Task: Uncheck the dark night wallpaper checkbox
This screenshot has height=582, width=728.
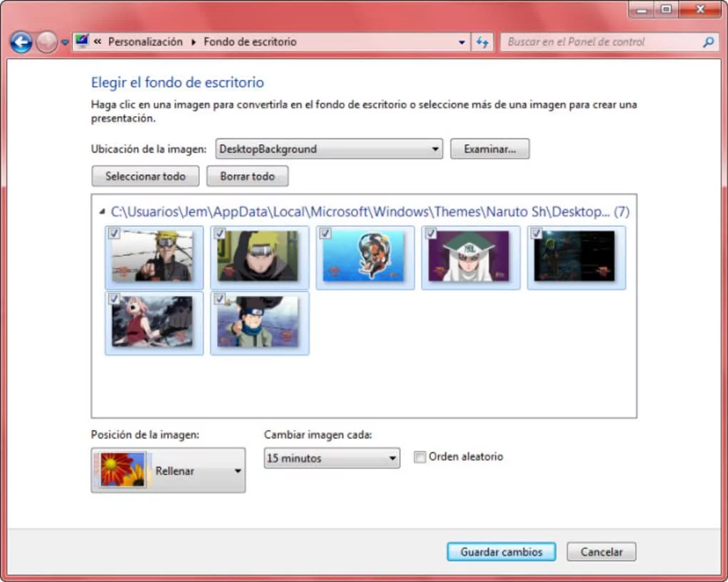Action: coord(536,233)
